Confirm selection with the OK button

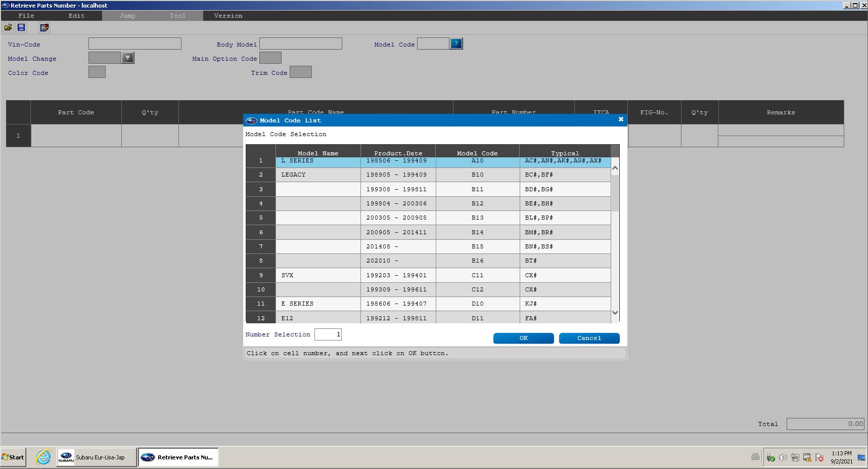[x=524, y=338]
